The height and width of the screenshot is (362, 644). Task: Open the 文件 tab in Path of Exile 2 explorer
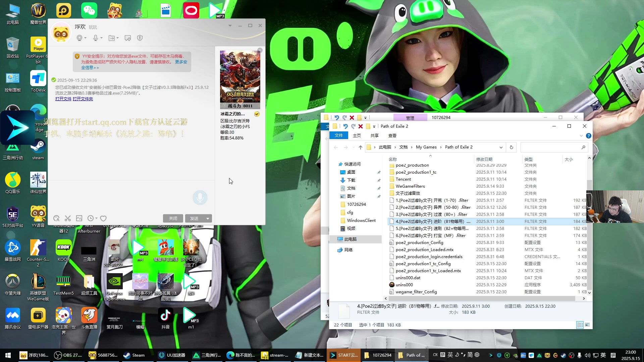339,136
